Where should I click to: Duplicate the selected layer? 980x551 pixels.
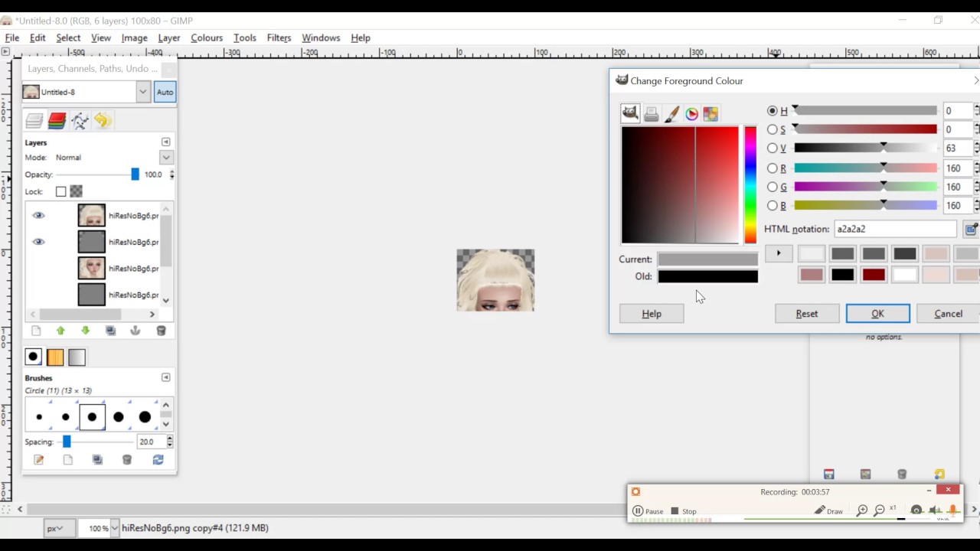[110, 330]
